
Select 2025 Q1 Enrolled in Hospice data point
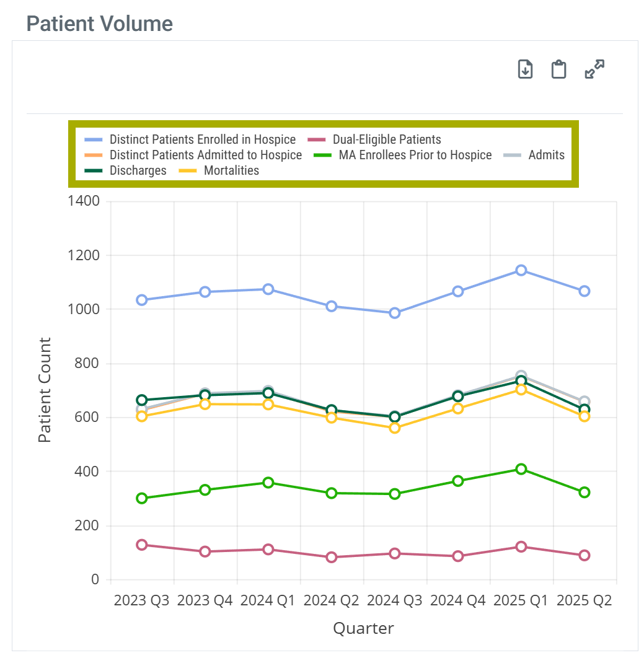click(x=521, y=270)
